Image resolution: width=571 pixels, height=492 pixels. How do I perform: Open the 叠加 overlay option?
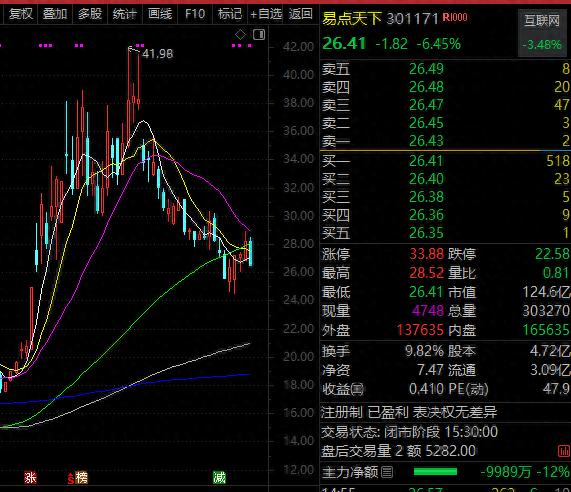[x=55, y=14]
